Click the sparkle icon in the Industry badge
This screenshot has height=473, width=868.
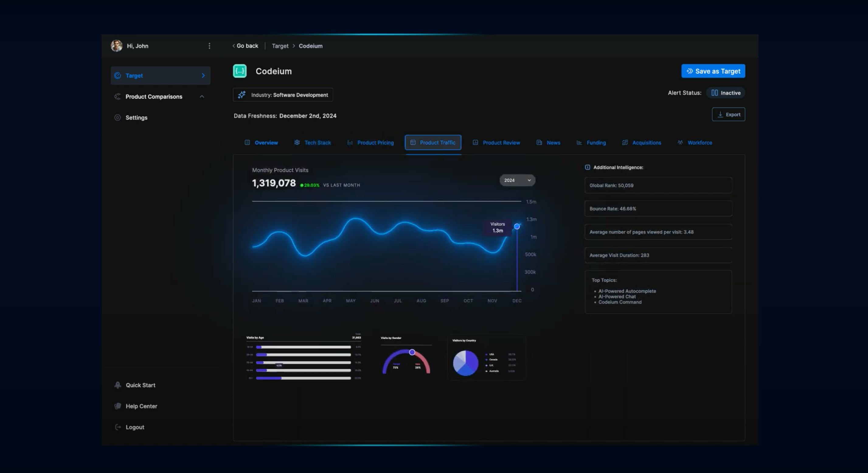tap(241, 95)
